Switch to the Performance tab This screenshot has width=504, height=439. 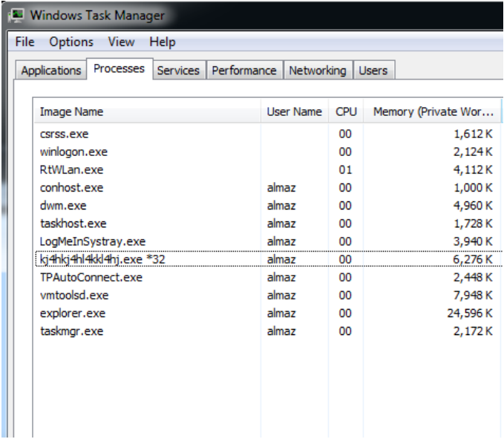pyautogui.click(x=243, y=71)
